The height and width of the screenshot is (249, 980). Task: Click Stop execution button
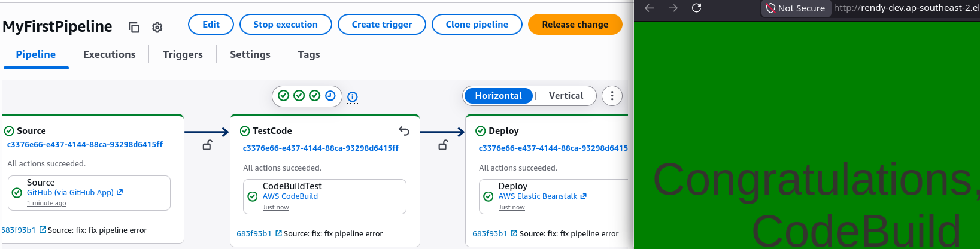coord(286,25)
